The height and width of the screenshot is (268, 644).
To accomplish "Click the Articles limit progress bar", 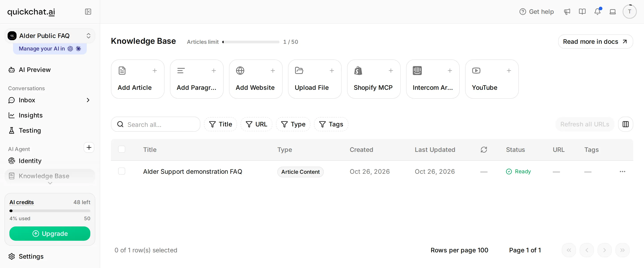I will click(x=251, y=42).
